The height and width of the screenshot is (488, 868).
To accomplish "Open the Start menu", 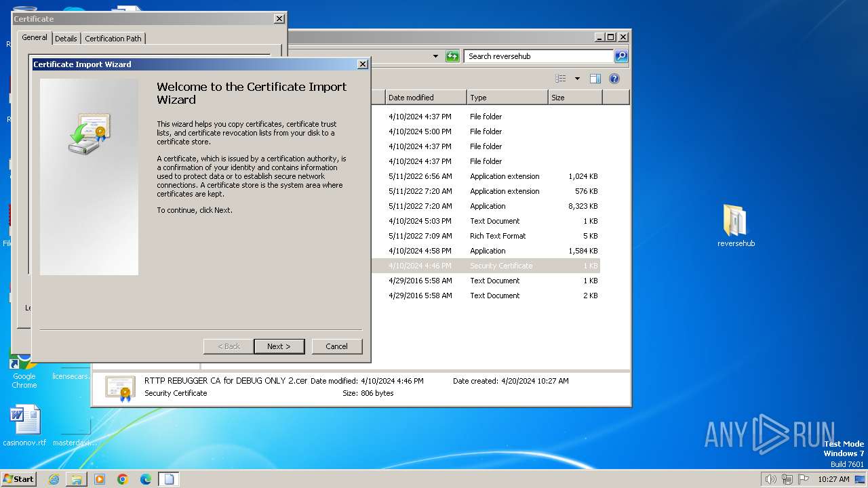I will (x=18, y=479).
